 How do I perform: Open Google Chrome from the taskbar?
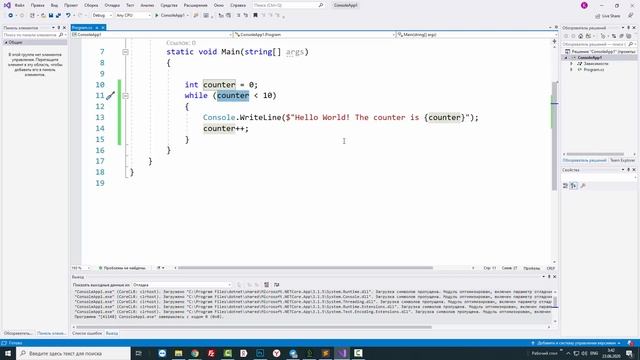pos(195,353)
